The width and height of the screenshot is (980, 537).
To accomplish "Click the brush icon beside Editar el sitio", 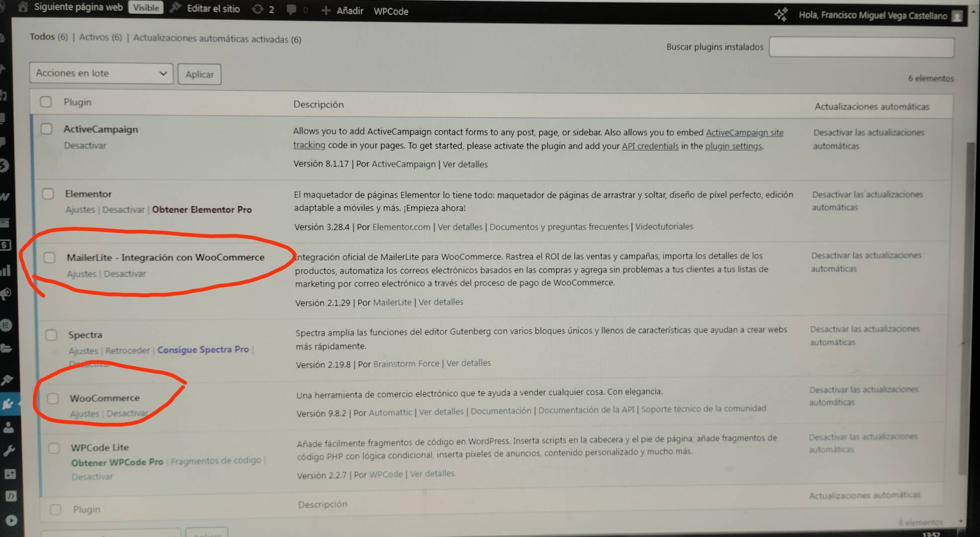I will (x=175, y=8).
